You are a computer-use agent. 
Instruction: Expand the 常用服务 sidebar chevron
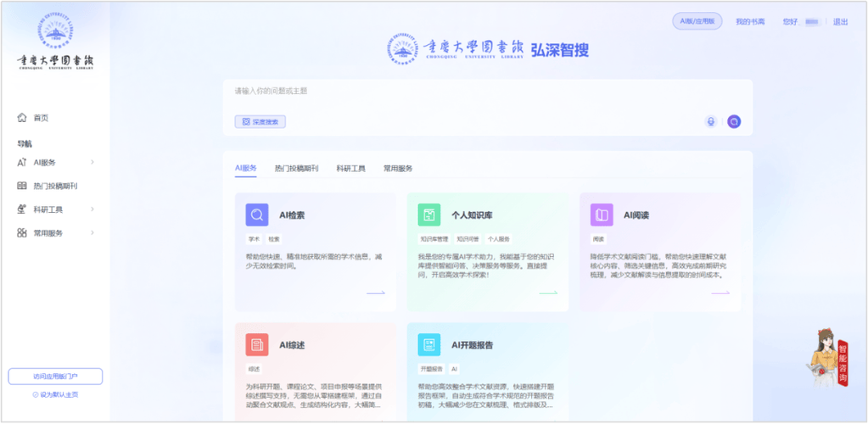click(x=92, y=233)
